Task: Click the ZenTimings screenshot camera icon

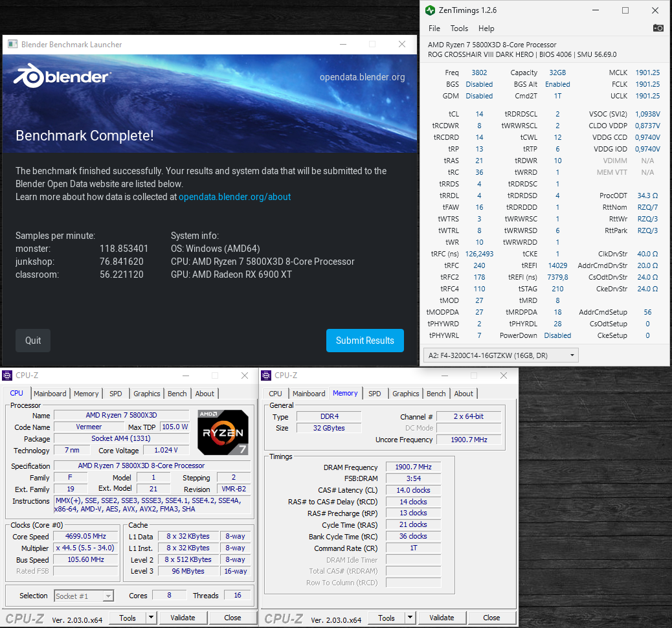Action: (658, 28)
